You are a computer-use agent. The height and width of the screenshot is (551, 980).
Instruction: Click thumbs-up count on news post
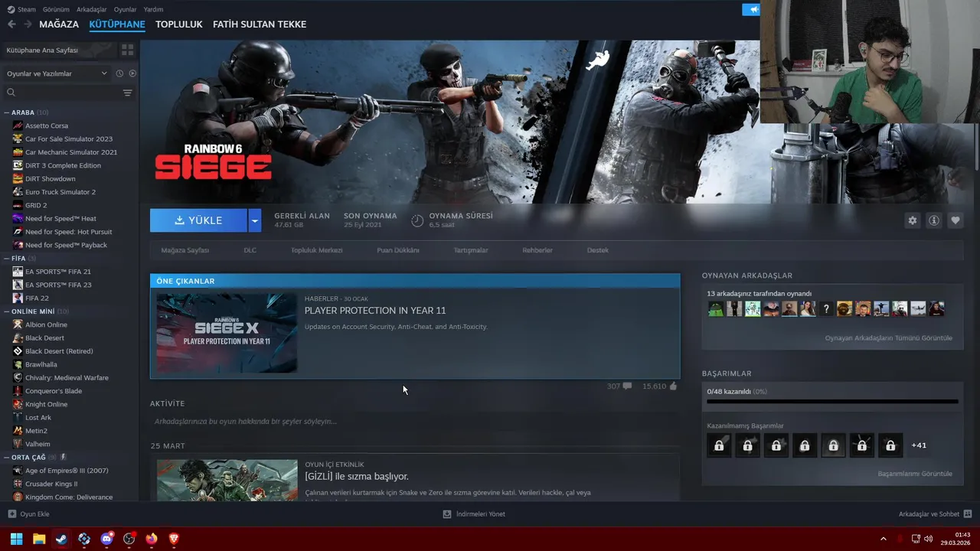(x=660, y=386)
